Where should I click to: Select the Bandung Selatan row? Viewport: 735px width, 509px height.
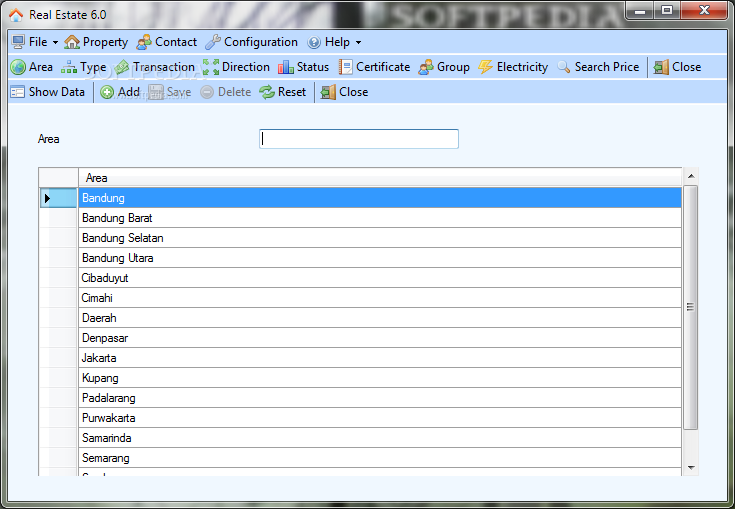[380, 238]
